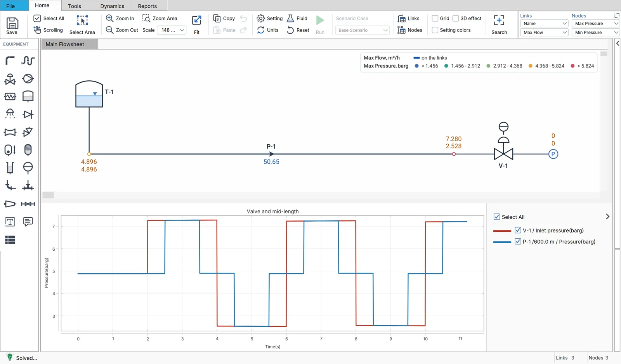This screenshot has width=621, height=364.
Task: Open the Fluid settings
Action: point(297,18)
